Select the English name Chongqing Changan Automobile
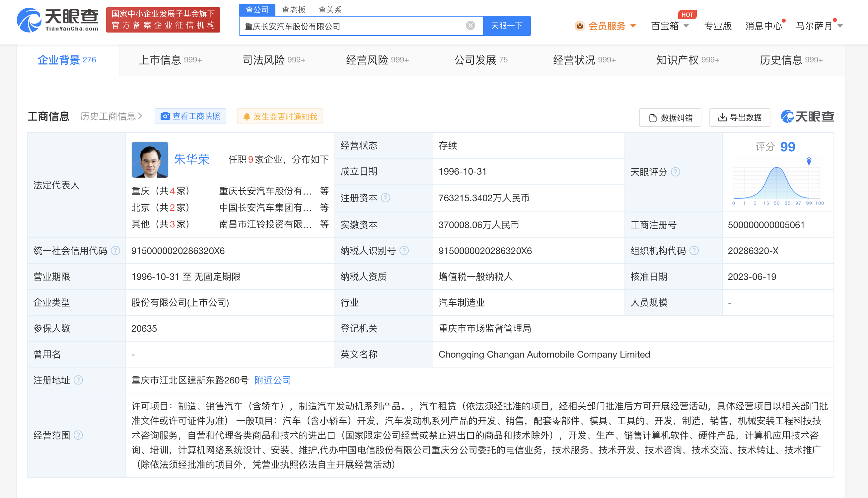Image resolution: width=868 pixels, height=498 pixels. point(544,354)
